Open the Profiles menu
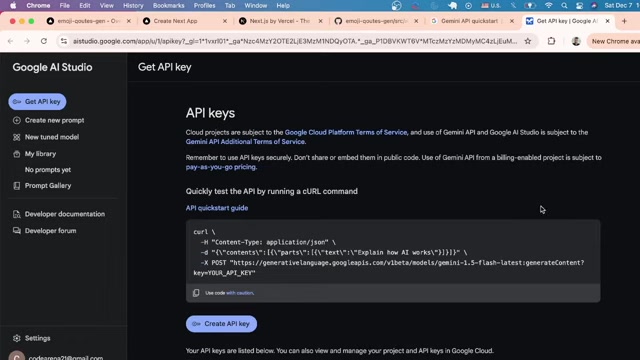The width and height of the screenshot is (640, 360). (x=204, y=6)
